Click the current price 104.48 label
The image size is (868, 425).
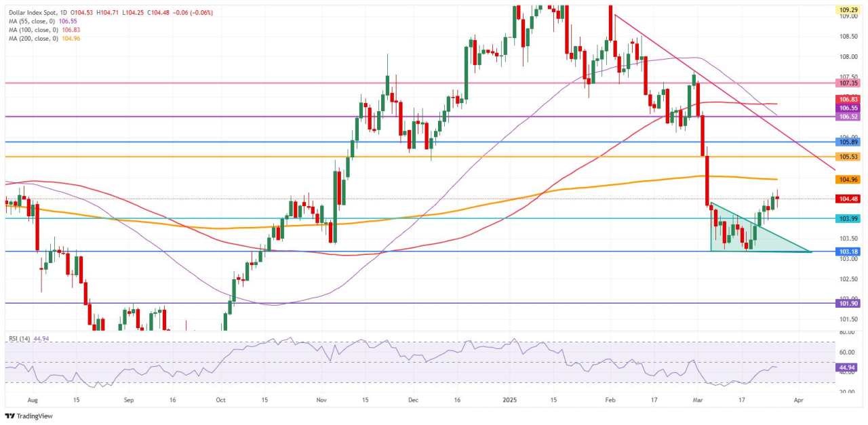tap(848, 199)
